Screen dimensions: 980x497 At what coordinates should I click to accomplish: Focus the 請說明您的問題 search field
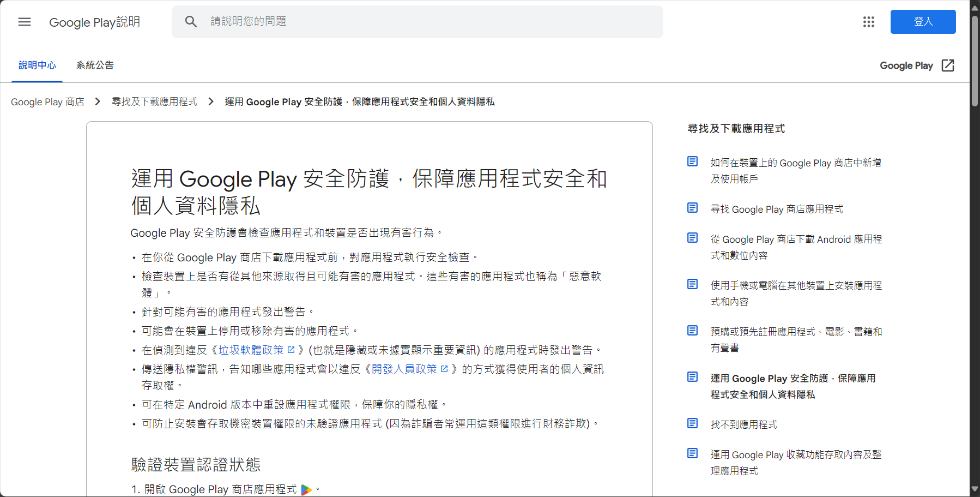(x=418, y=22)
